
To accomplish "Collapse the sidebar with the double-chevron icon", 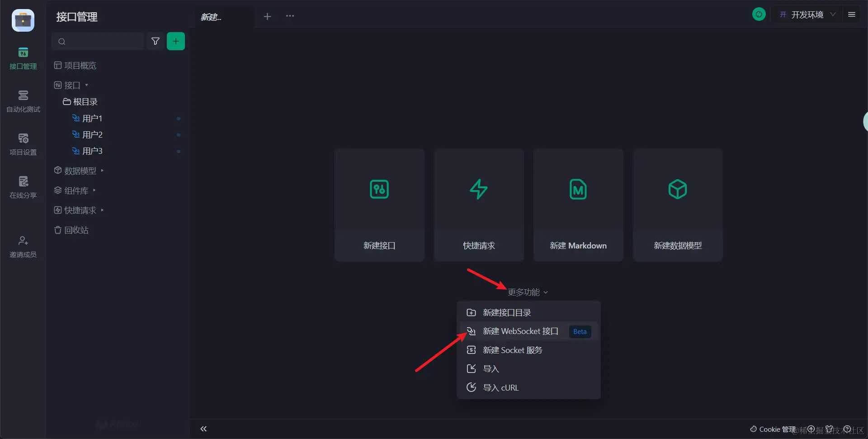I will [x=203, y=429].
